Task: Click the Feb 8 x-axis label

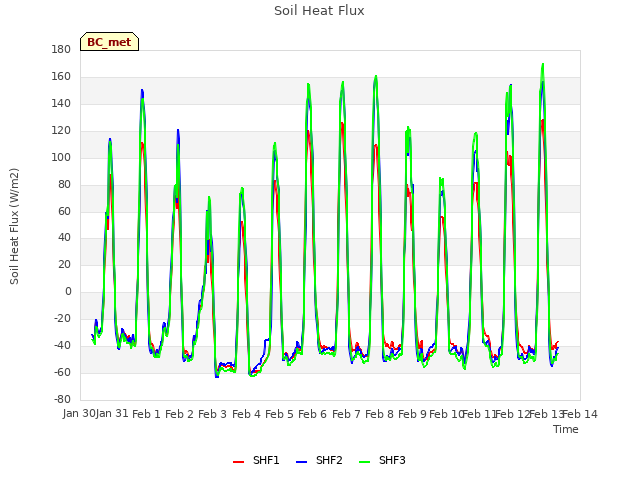Action: (379, 414)
